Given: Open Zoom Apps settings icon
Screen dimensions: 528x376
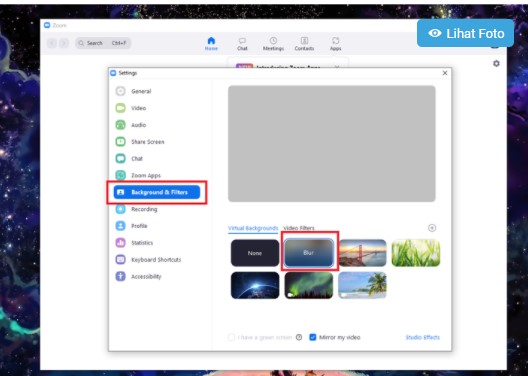Looking at the screenshot, I should pos(120,175).
